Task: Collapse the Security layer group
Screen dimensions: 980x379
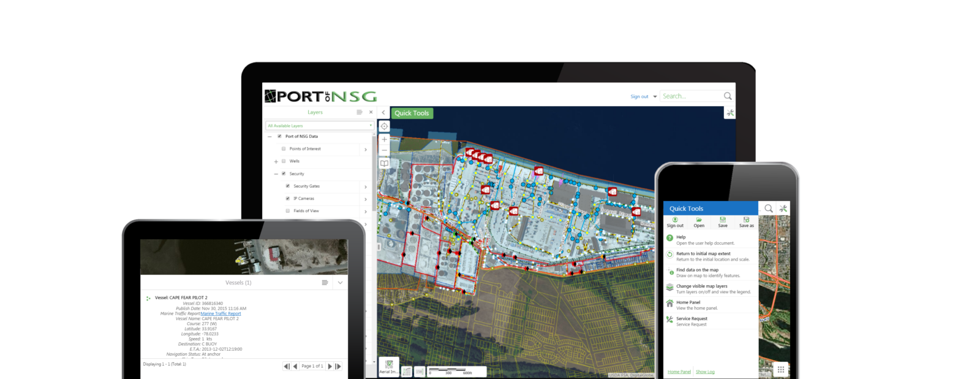Action: [x=276, y=174]
